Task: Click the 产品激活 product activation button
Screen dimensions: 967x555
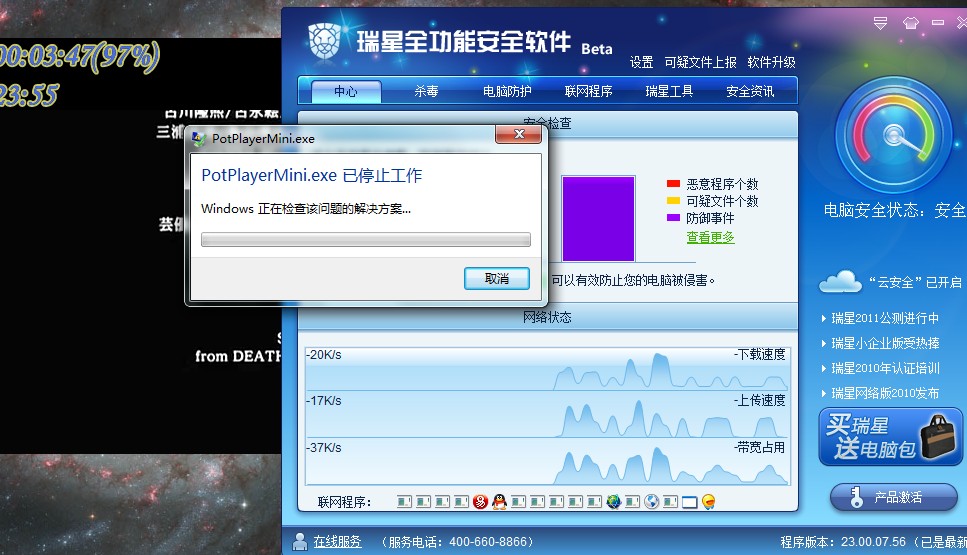Action: [x=894, y=497]
